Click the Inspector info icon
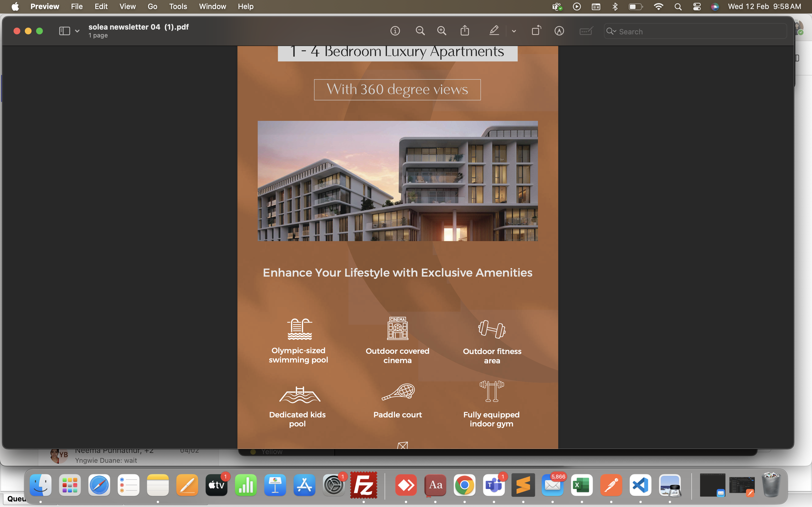The width and height of the screenshot is (812, 507). pyautogui.click(x=395, y=31)
